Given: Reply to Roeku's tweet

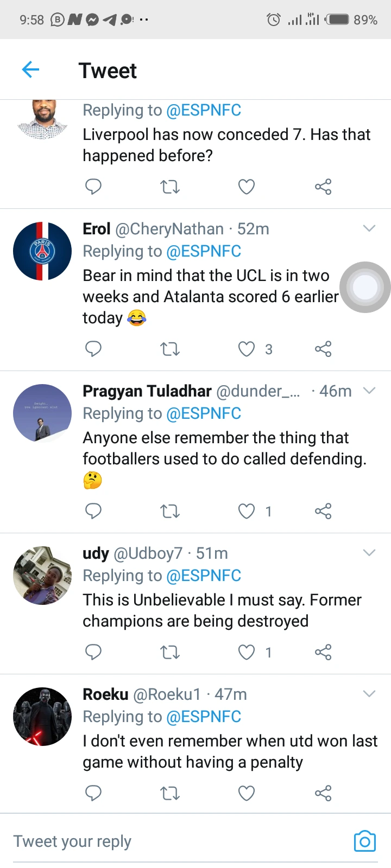Looking at the screenshot, I should pos(93,793).
